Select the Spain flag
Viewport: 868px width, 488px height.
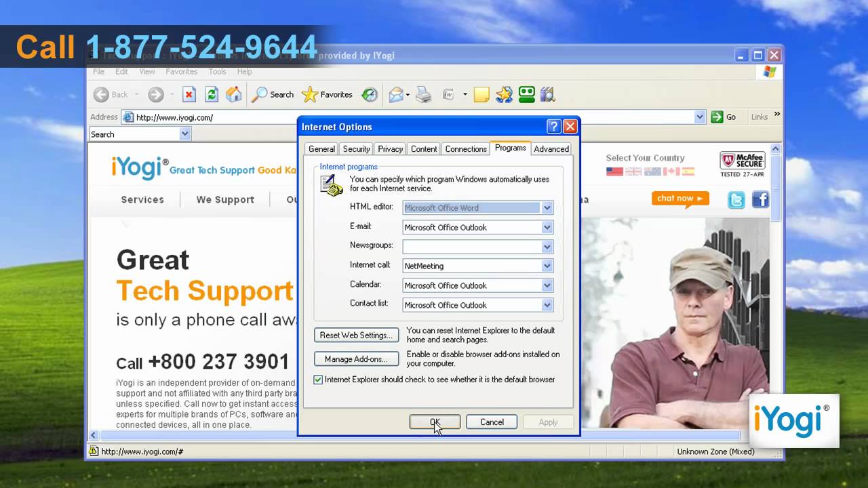(x=688, y=171)
